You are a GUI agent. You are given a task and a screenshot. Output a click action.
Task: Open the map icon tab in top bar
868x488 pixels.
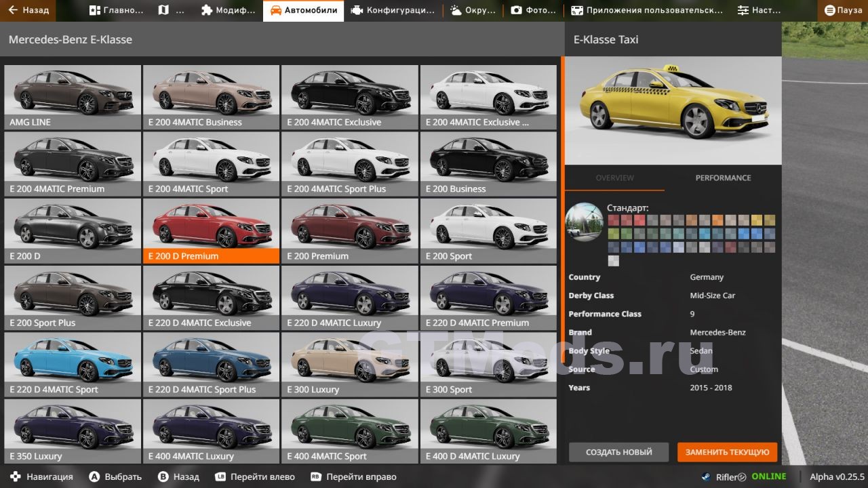tap(172, 10)
